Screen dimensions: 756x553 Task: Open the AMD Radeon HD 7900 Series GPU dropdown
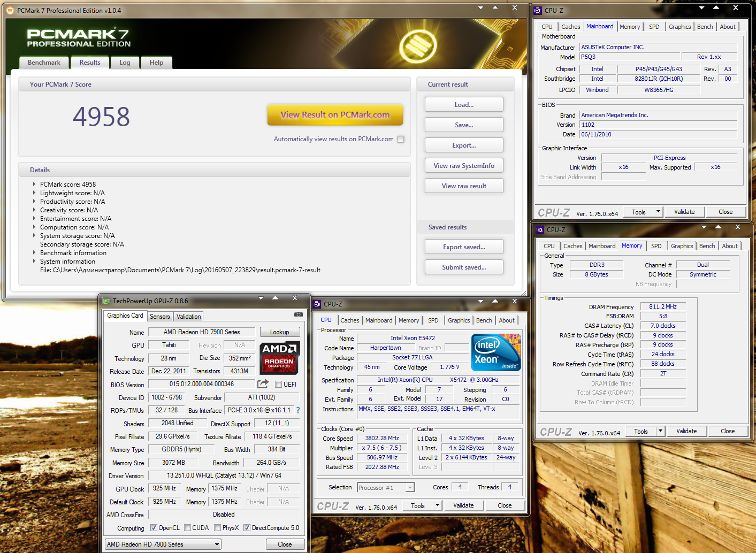pyautogui.click(x=163, y=544)
